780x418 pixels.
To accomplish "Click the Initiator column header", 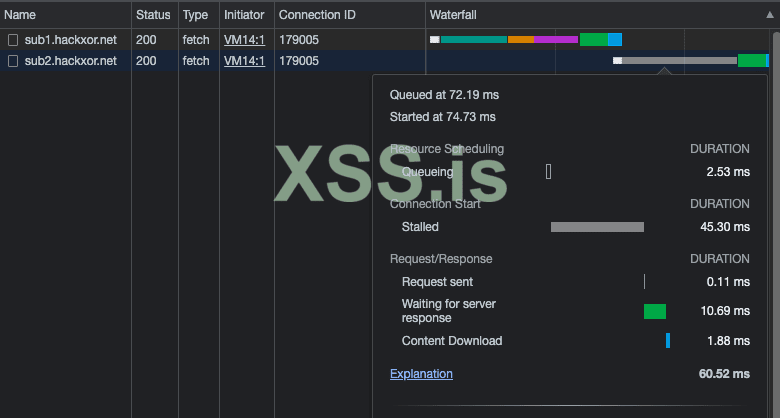I will 244,15.
